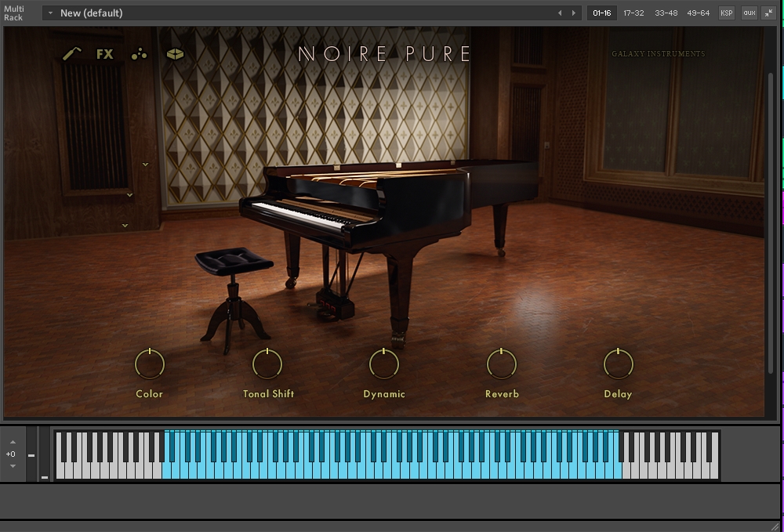This screenshot has height=532, width=784.
Task: Switch to the 17-32 channel page
Action: tap(633, 13)
